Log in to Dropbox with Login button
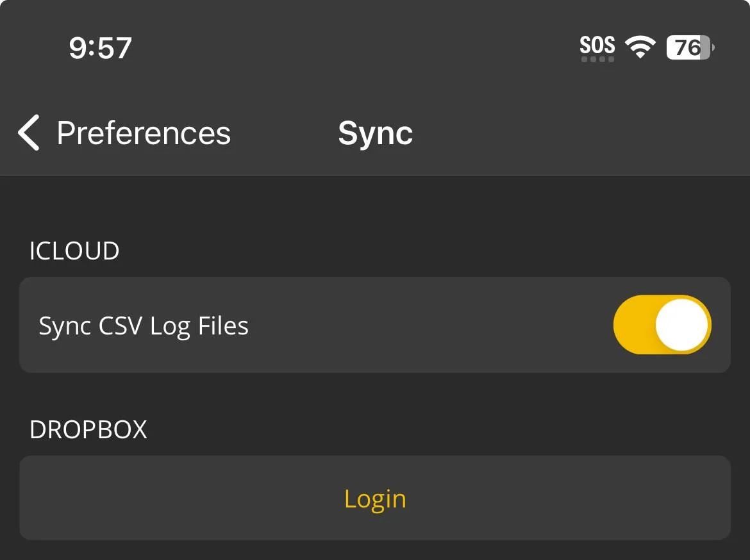Image resolution: width=750 pixels, height=560 pixels. 375,498
